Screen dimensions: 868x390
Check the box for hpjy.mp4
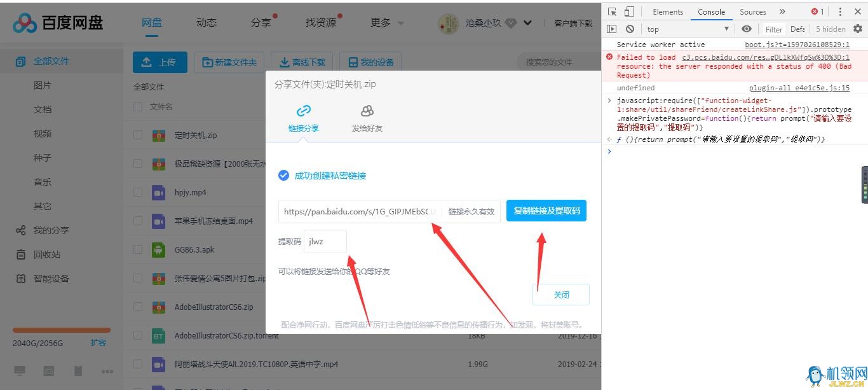click(x=138, y=192)
